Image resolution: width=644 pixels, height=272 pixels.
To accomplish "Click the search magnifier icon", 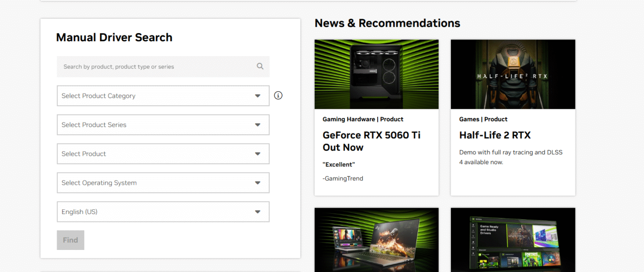I will (260, 66).
